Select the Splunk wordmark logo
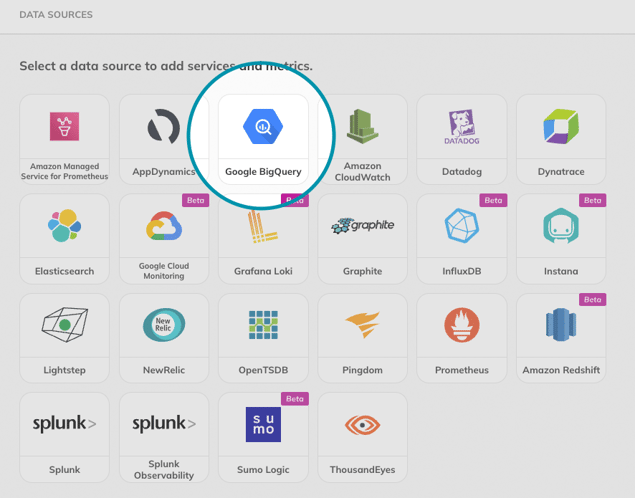Screen dimensions: 635x498 64,424
